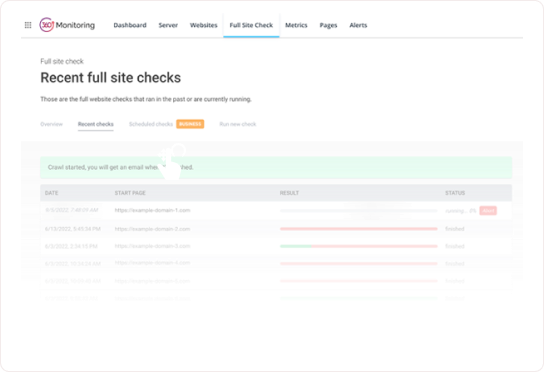Open the Alerts section
The width and height of the screenshot is (544, 372).
click(358, 25)
